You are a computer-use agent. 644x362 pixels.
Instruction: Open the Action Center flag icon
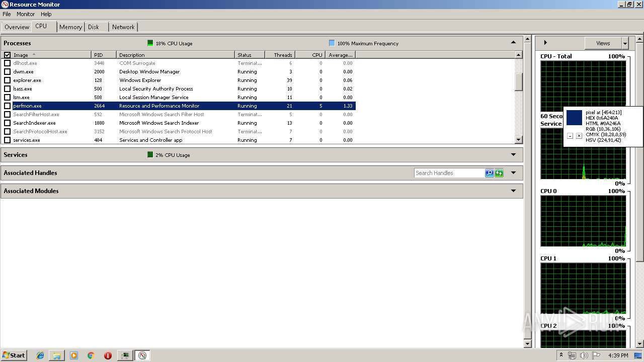point(596,355)
